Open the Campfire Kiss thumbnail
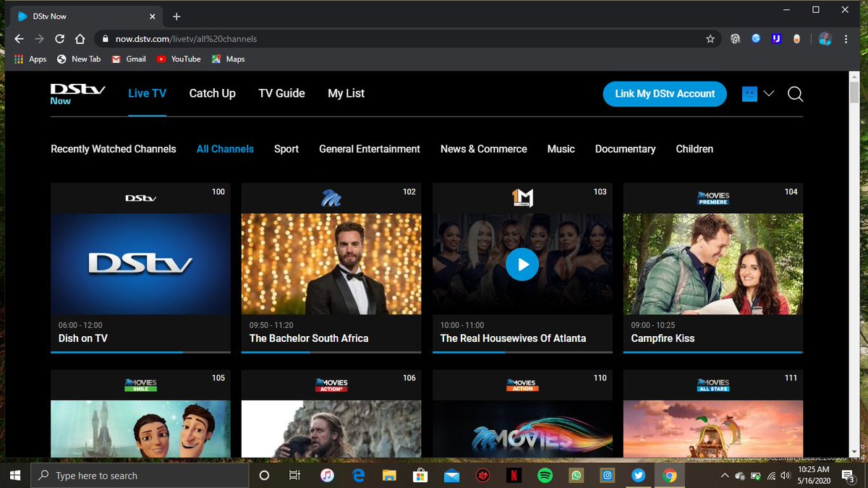This screenshot has width=868, height=488. click(x=713, y=264)
